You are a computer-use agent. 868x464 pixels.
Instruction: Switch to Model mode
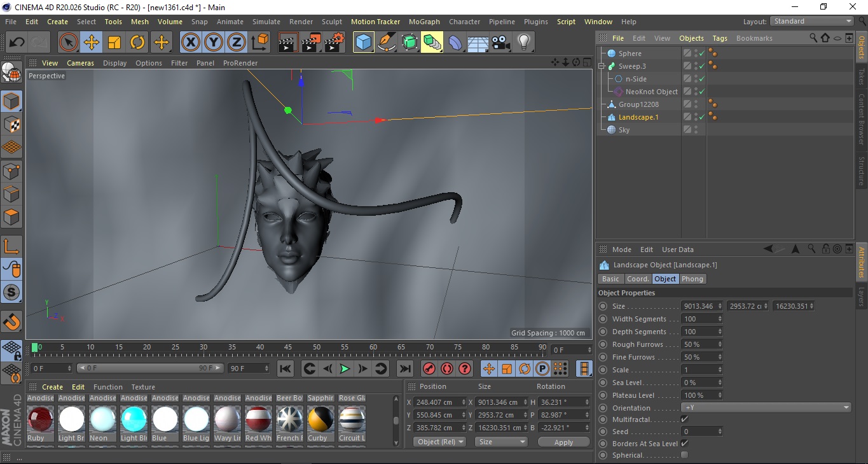(x=11, y=101)
